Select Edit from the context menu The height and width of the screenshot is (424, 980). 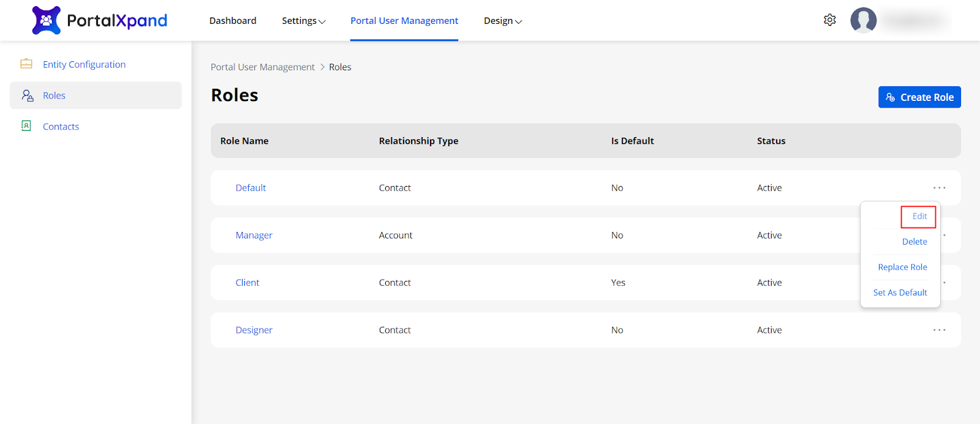pyautogui.click(x=919, y=216)
